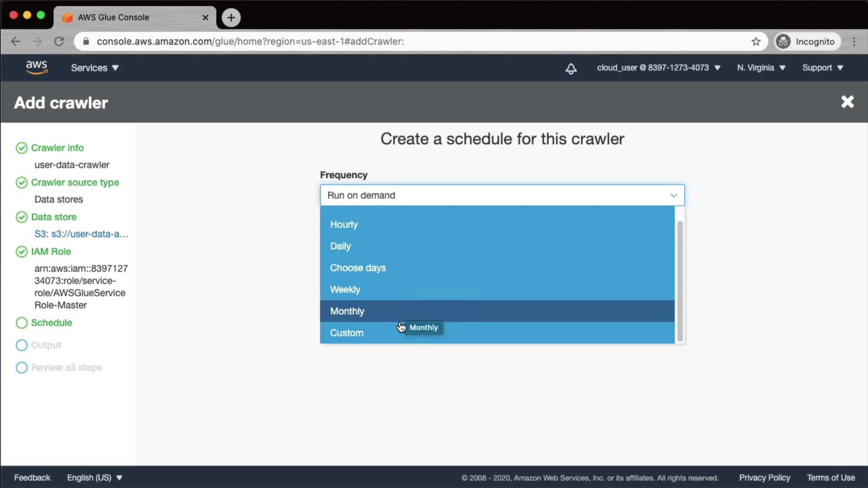Open the notifications bell icon

(x=571, y=68)
